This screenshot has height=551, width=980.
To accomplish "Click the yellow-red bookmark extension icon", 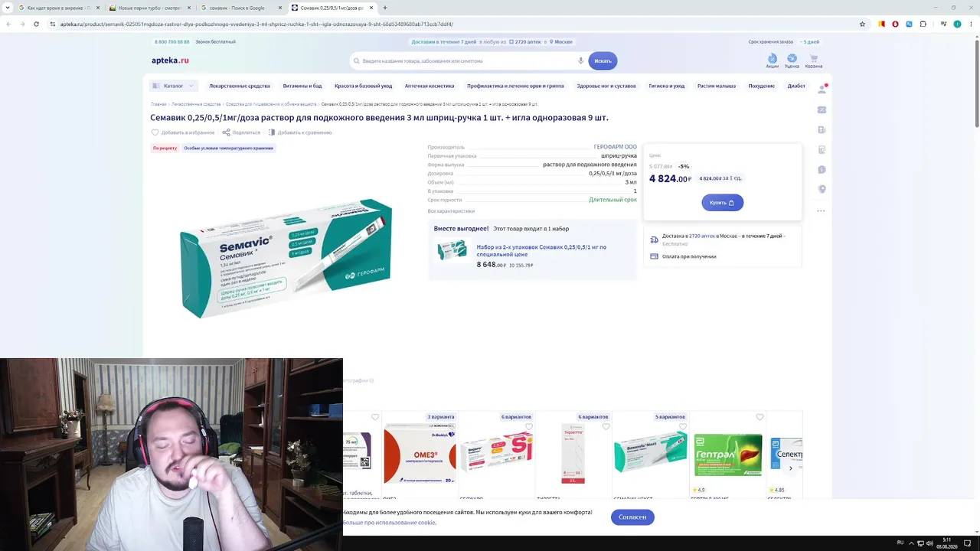I will (881, 24).
